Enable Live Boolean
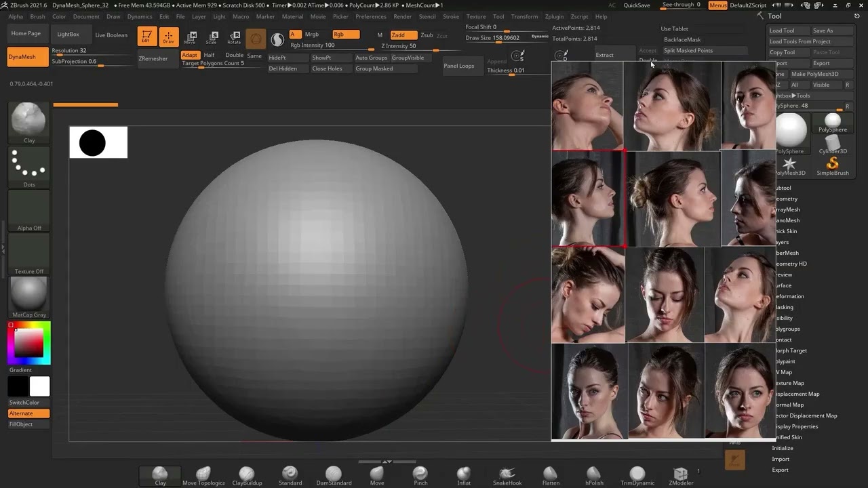Screen dimensions: 868x488 pos(111,35)
